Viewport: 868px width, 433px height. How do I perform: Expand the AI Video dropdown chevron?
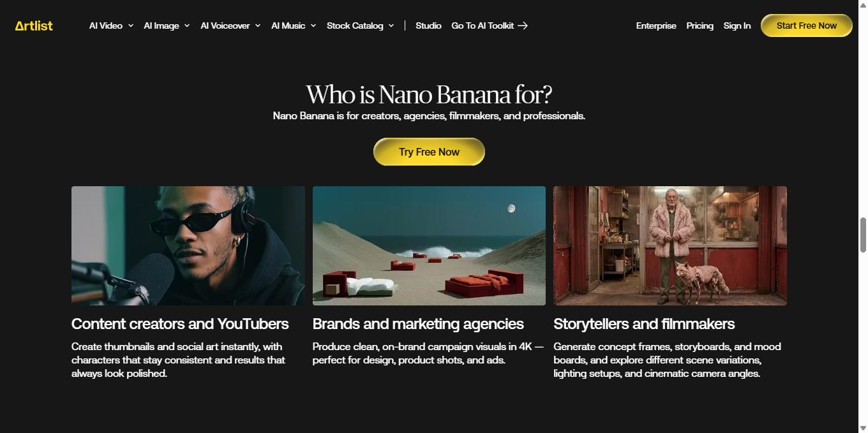pyautogui.click(x=131, y=26)
